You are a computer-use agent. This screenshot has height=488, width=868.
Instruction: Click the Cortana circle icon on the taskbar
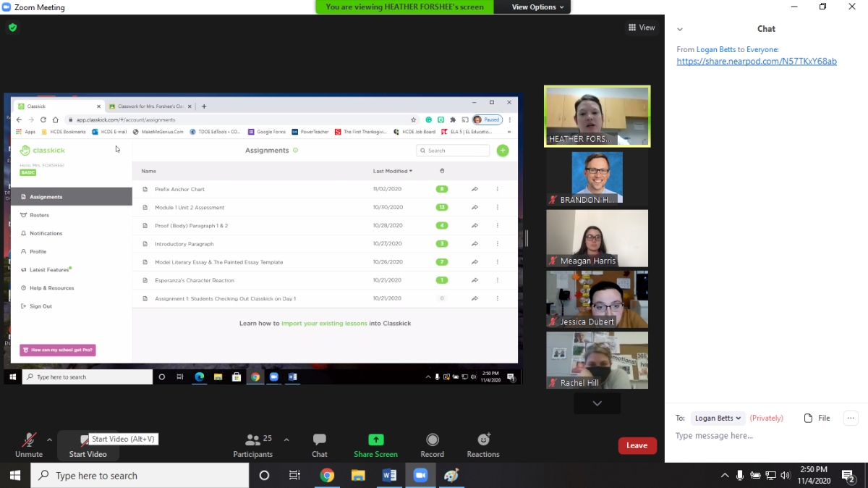tap(264, 476)
